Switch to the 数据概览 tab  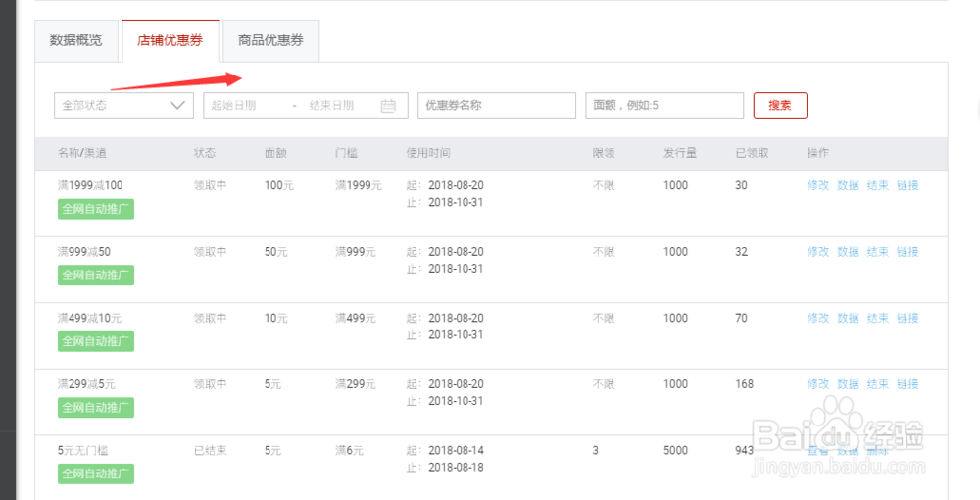click(76, 41)
